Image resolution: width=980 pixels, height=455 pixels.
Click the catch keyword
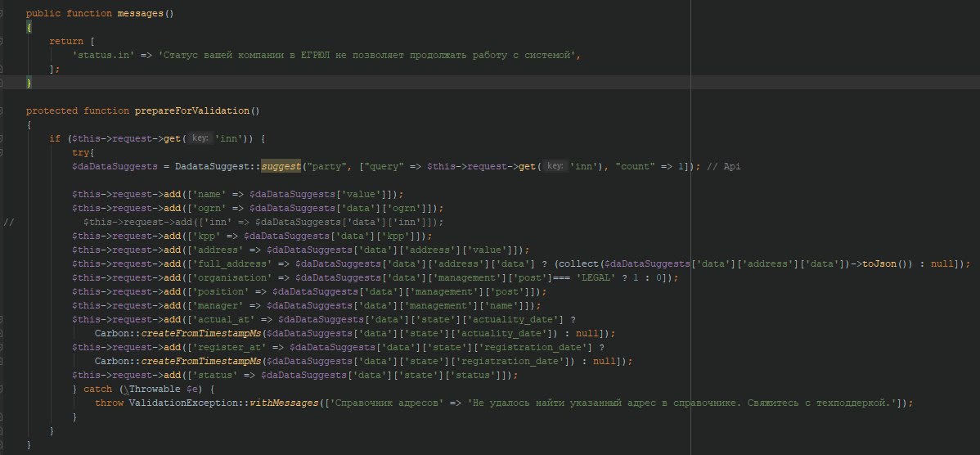pos(97,389)
